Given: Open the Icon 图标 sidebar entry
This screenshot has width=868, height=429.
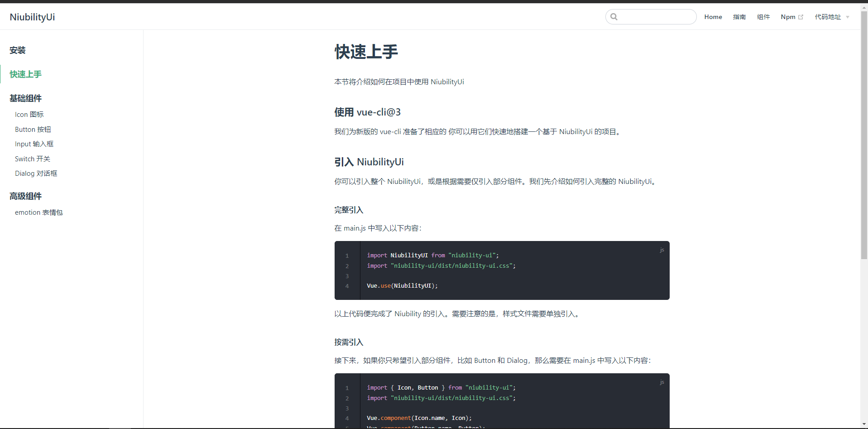Looking at the screenshot, I should click(x=29, y=114).
